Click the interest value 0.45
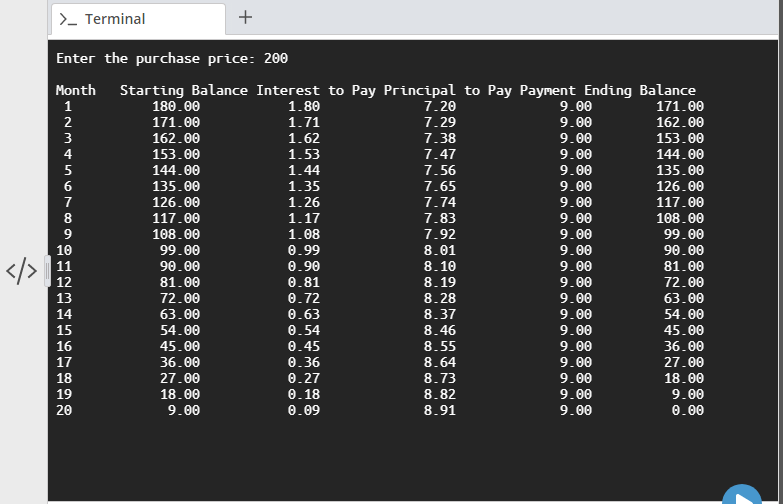The image size is (783, 504). [304, 346]
